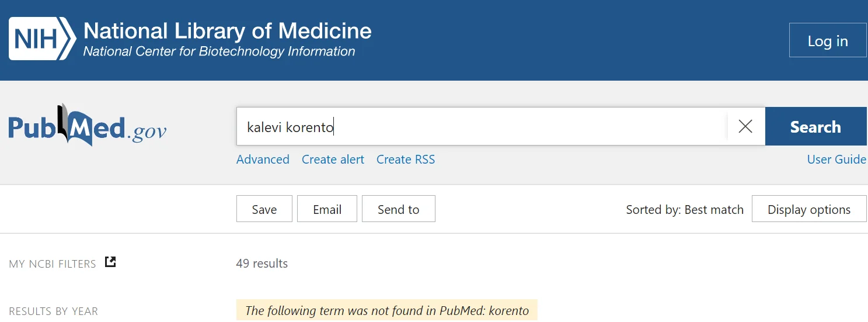The height and width of the screenshot is (322, 868).
Task: Open the User Guide link
Action: [x=836, y=160]
